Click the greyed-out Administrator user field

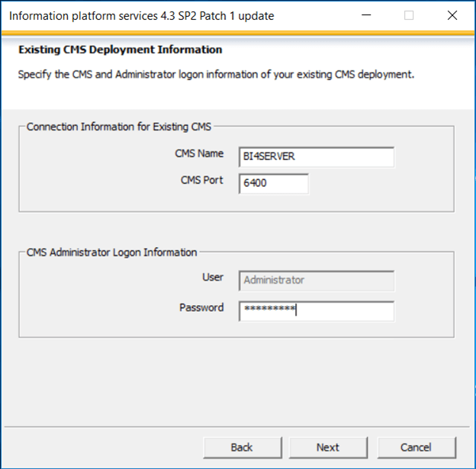(317, 281)
